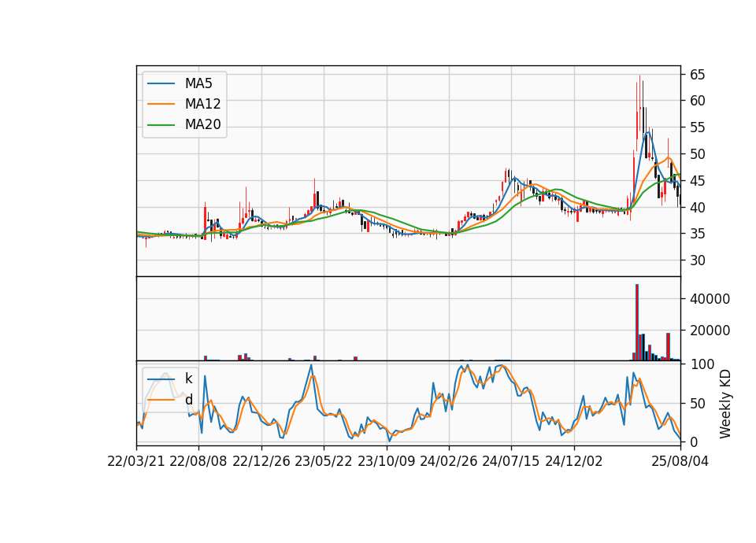This screenshot has height=543, width=756.
Task: Click the 50 tick on Weekly KD axis
Action: [697, 403]
